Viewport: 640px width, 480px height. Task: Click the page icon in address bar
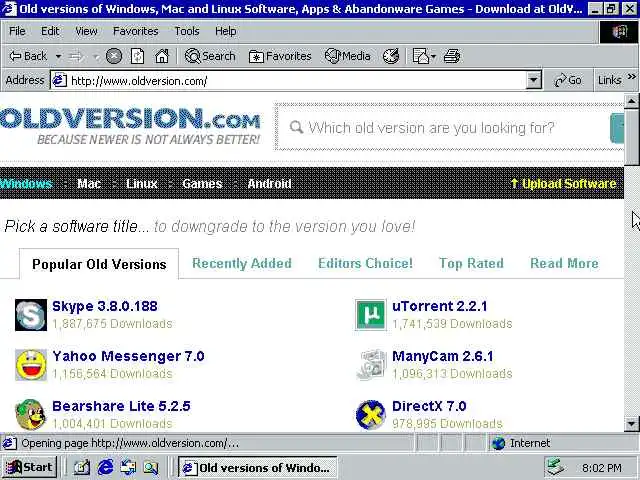[59, 80]
